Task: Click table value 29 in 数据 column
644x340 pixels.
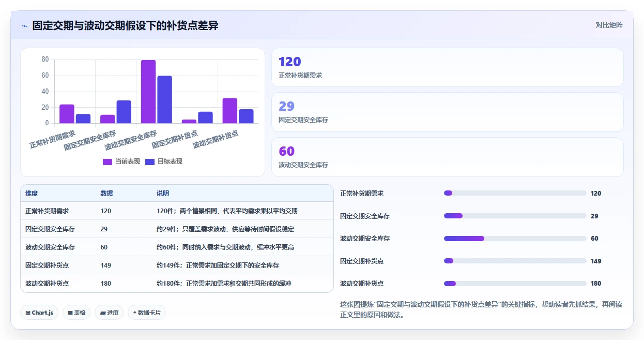Action: pos(104,229)
